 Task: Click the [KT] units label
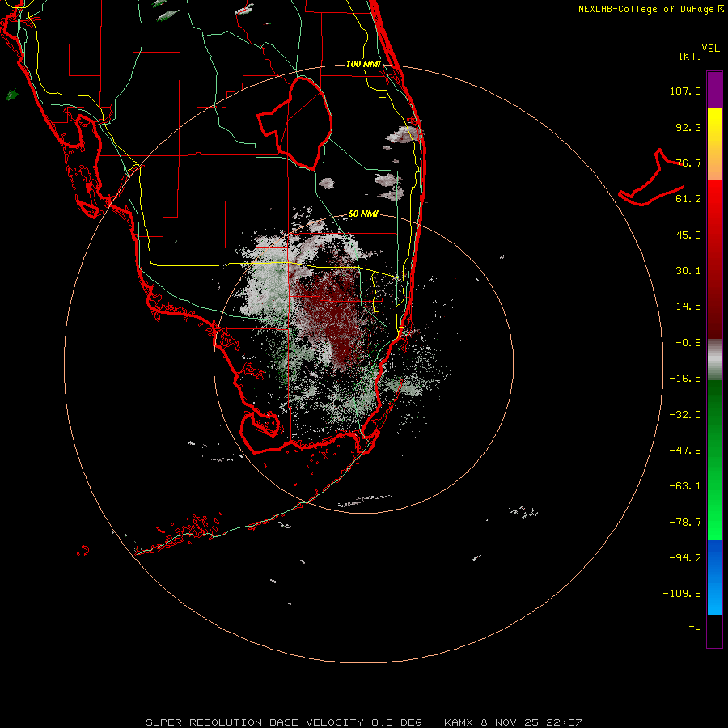coord(691,56)
